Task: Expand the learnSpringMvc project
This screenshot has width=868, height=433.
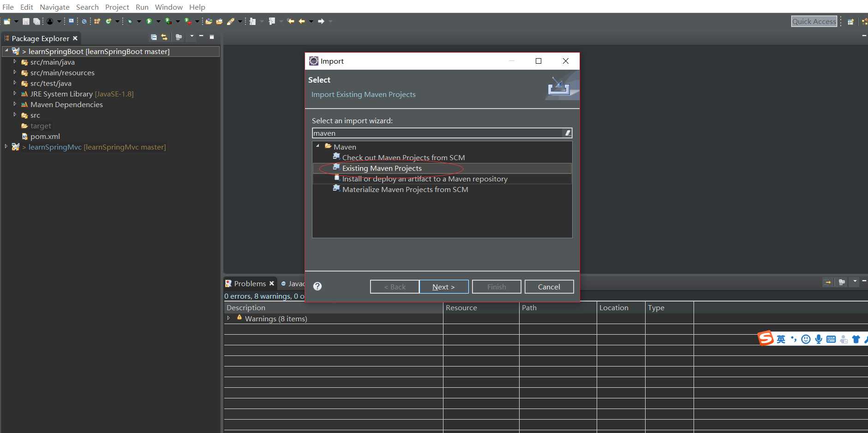Action: click(6, 146)
